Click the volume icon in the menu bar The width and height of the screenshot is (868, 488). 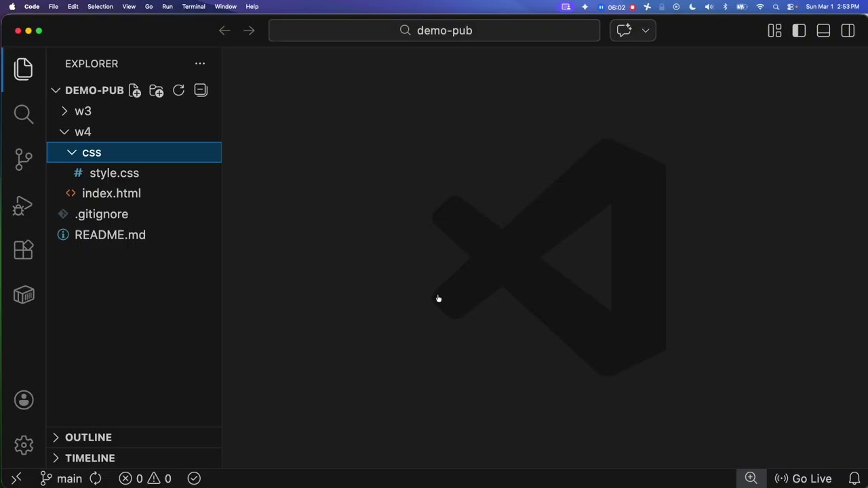(709, 7)
